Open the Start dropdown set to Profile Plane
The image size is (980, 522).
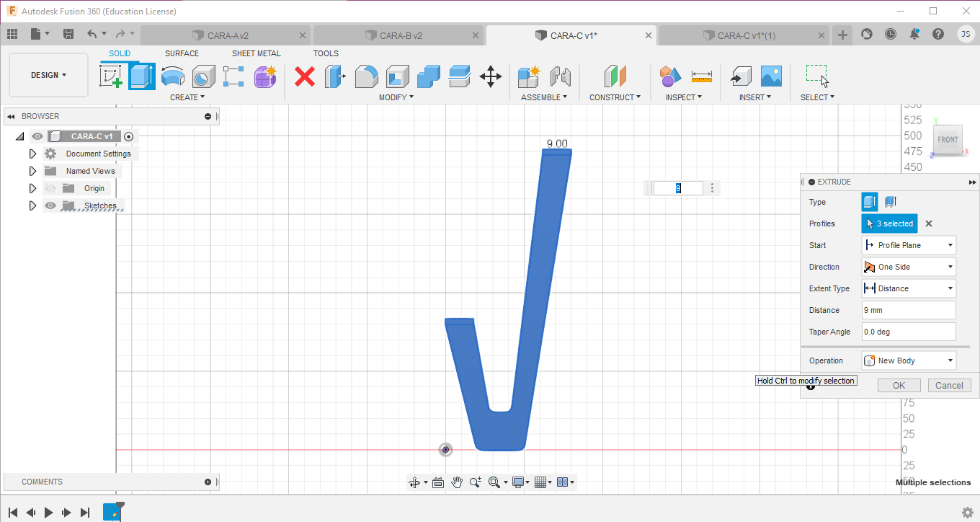[909, 245]
